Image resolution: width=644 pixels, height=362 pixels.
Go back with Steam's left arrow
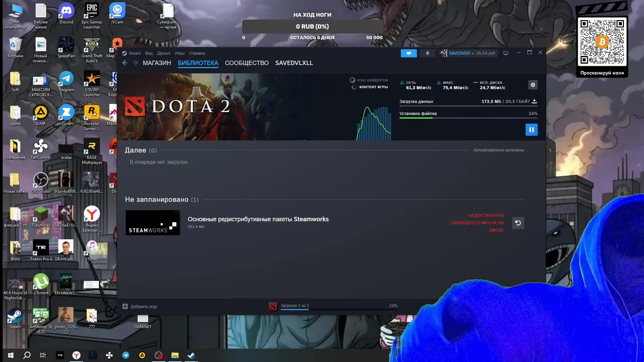pos(125,63)
